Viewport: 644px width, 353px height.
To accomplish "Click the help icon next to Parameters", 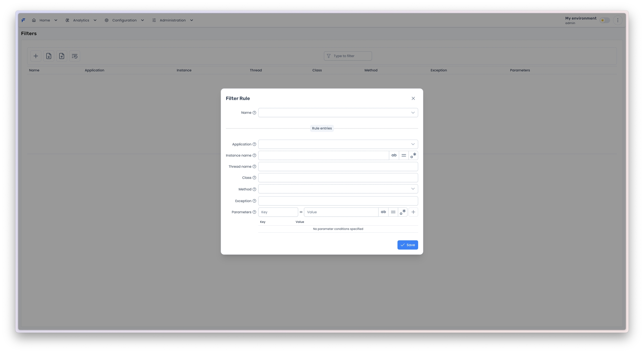I will [254, 212].
